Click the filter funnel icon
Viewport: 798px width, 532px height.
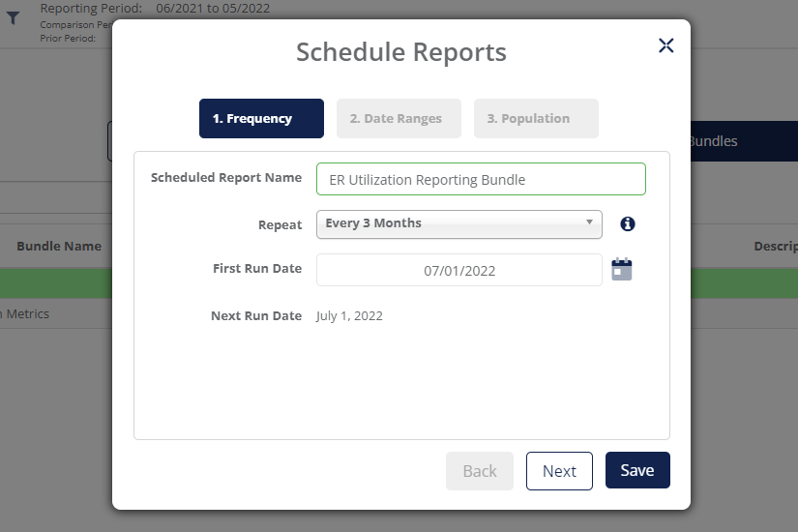click(x=14, y=17)
